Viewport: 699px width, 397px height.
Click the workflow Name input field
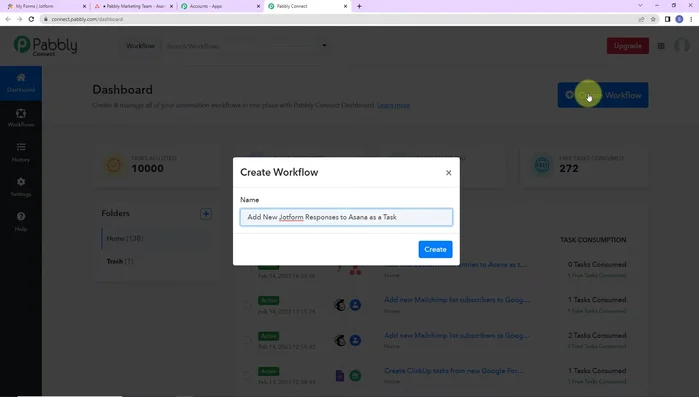346,217
